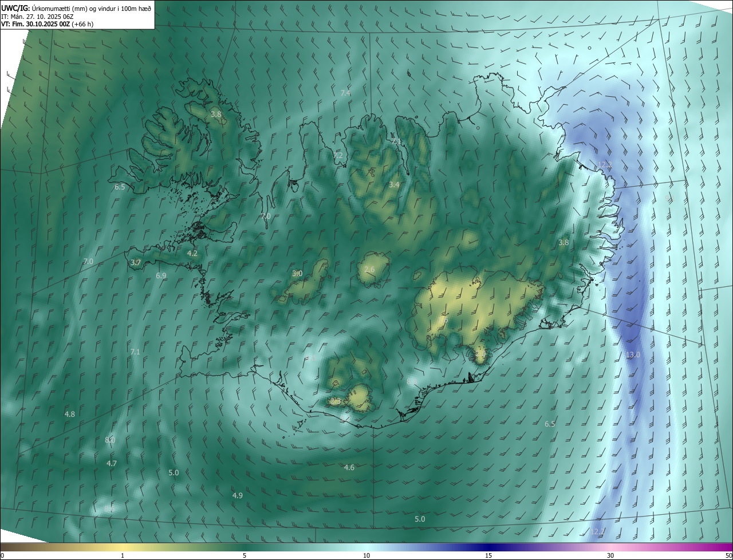Screen dimensions: 733x560
Task: Click the legend tick label 0
Action: coord(2,556)
